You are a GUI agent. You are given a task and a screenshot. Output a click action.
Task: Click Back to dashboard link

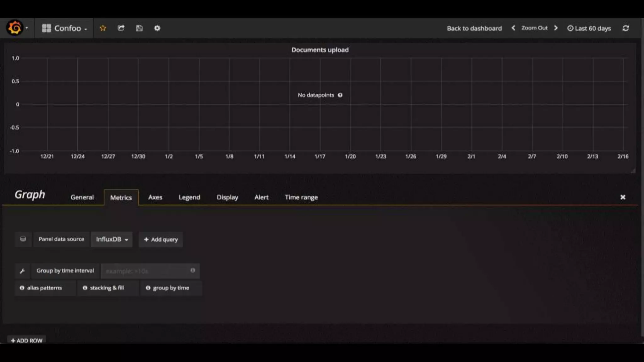(x=474, y=28)
